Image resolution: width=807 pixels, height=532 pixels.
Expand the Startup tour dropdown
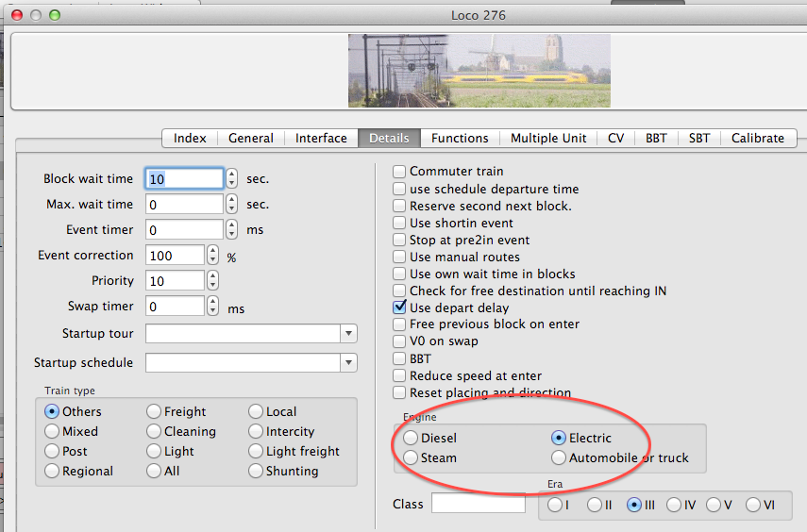click(251, 333)
